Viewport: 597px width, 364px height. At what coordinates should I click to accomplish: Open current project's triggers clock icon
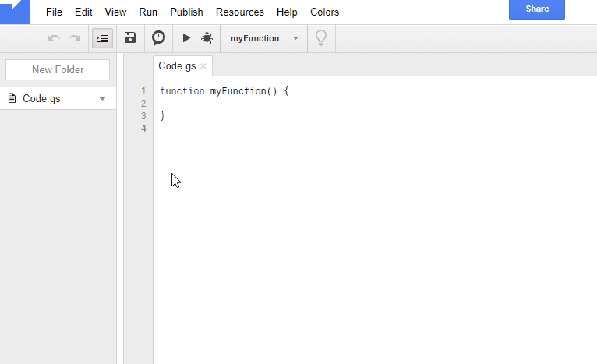[x=158, y=38]
